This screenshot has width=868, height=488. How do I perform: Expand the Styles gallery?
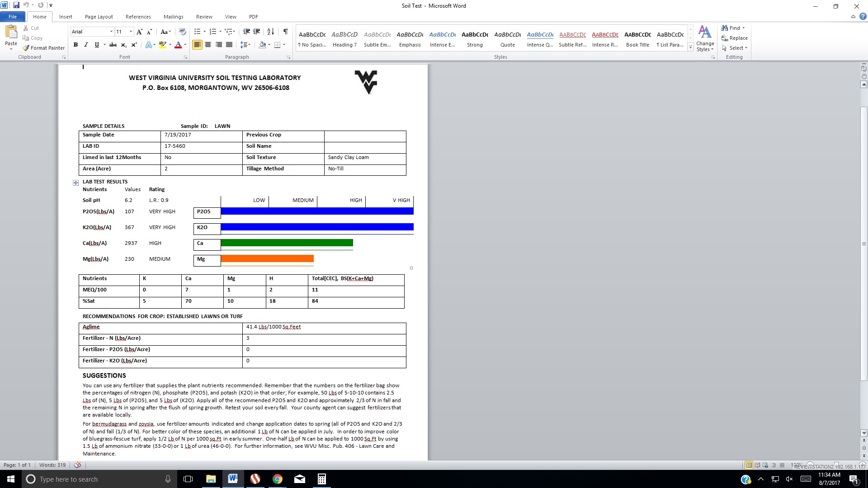(690, 47)
